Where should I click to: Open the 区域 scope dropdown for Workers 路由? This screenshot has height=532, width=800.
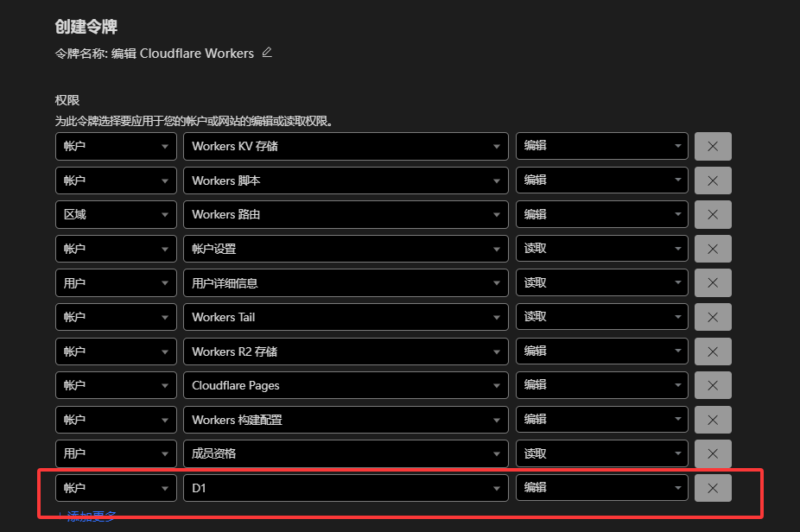[x=116, y=214]
